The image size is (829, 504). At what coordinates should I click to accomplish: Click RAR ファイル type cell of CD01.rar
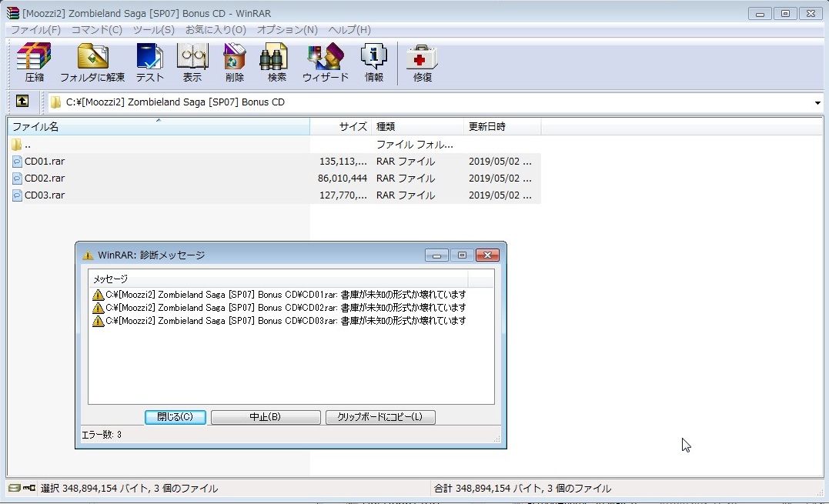406,161
